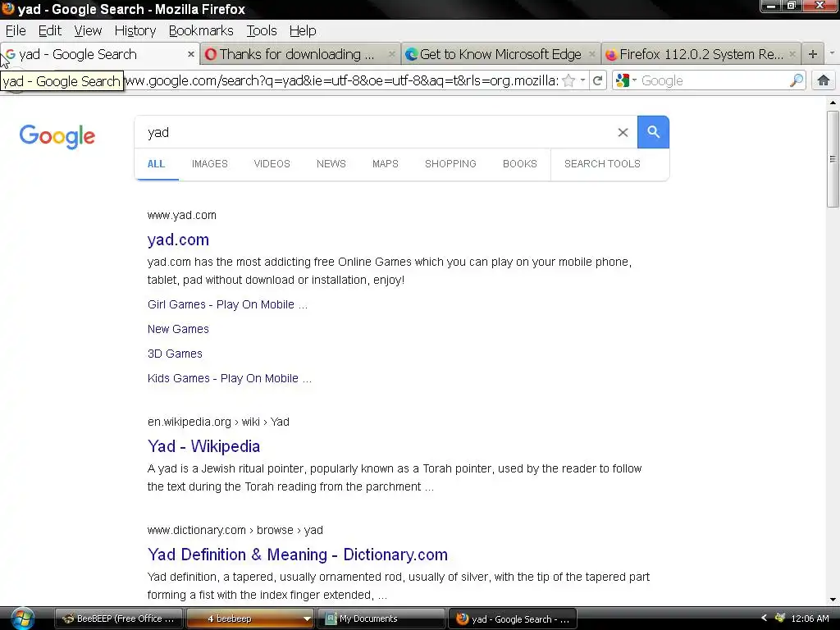The height and width of the screenshot is (630, 840).
Task: Open My Documents from the taskbar
Action: point(381,619)
